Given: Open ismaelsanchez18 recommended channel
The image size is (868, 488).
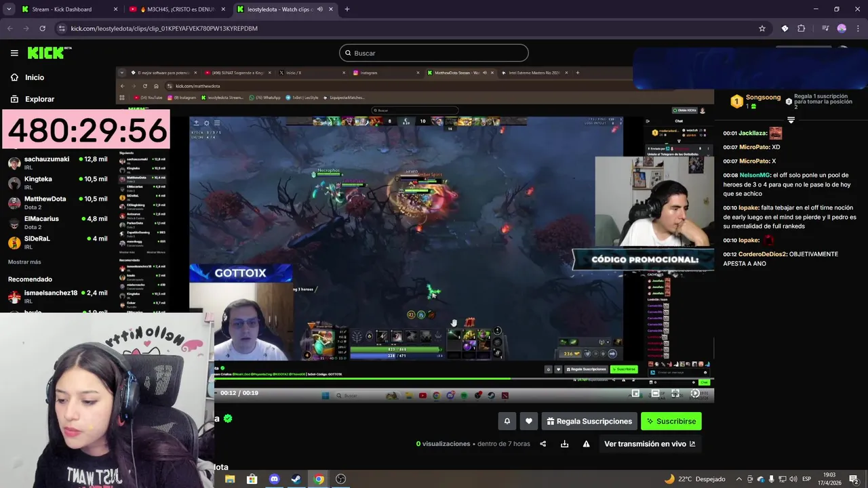Looking at the screenshot, I should click(x=58, y=297).
